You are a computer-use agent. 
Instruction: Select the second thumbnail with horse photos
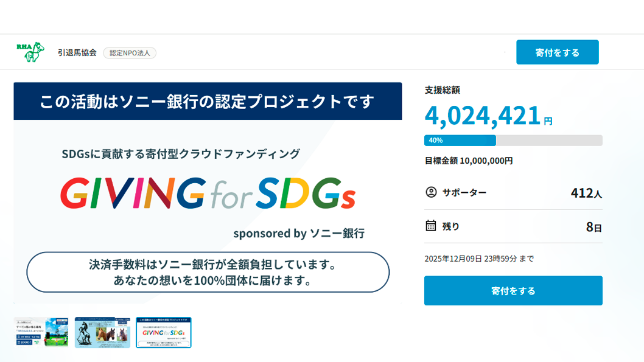coord(102,332)
